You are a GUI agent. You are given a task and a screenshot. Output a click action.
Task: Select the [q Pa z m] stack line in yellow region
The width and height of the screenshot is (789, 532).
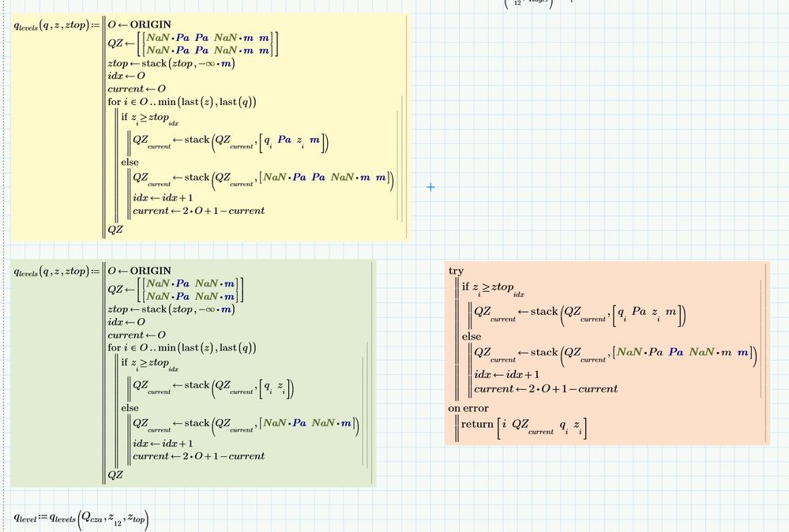point(231,142)
